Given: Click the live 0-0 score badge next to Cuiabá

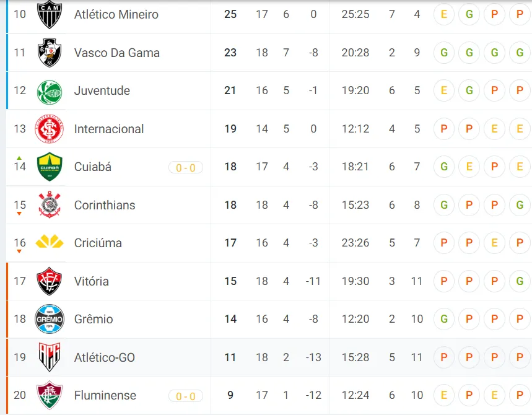Looking at the screenshot, I should (x=186, y=167).
